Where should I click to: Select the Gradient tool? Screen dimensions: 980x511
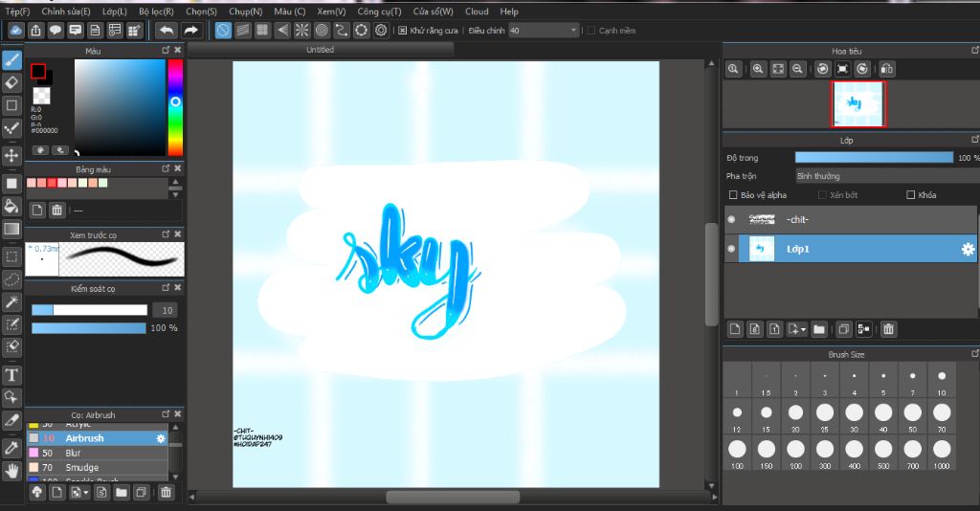[x=11, y=229]
